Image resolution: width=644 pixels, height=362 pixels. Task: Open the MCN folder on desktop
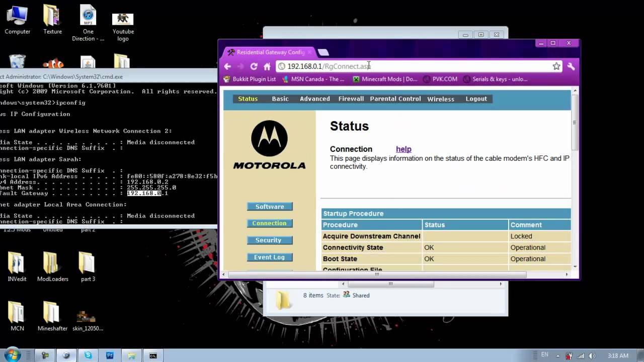point(17,316)
